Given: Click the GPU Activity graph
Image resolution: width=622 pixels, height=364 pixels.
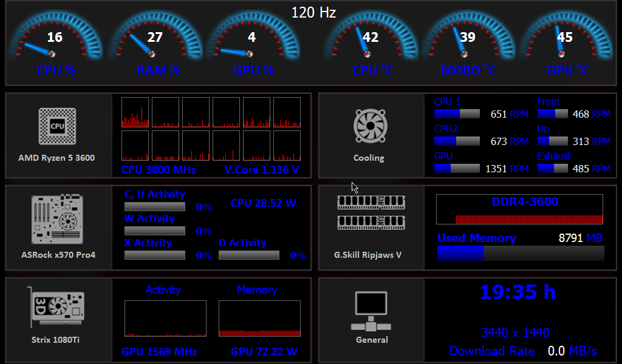Looking at the screenshot, I should [165, 318].
